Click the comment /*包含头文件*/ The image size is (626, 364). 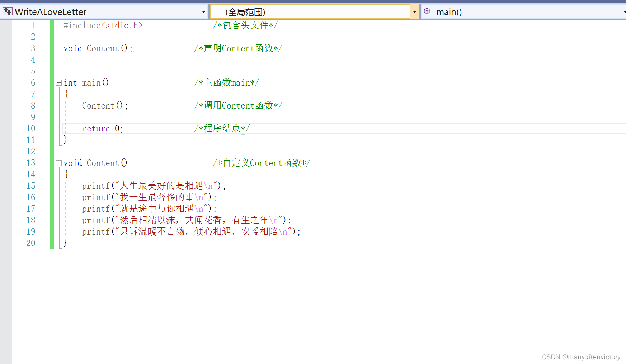click(245, 25)
